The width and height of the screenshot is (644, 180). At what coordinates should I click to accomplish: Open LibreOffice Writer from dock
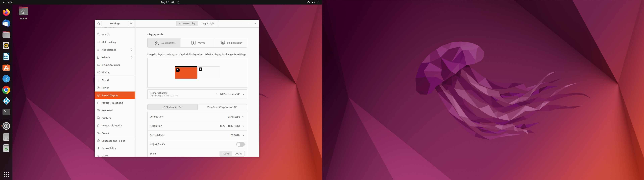pyautogui.click(x=6, y=57)
